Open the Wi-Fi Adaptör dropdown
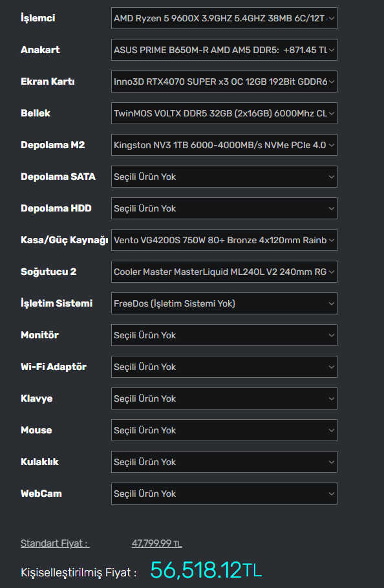384x588 pixels. [x=224, y=367]
